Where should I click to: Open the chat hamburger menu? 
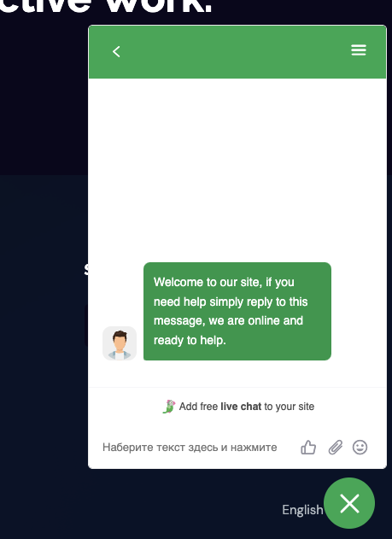pos(359,50)
